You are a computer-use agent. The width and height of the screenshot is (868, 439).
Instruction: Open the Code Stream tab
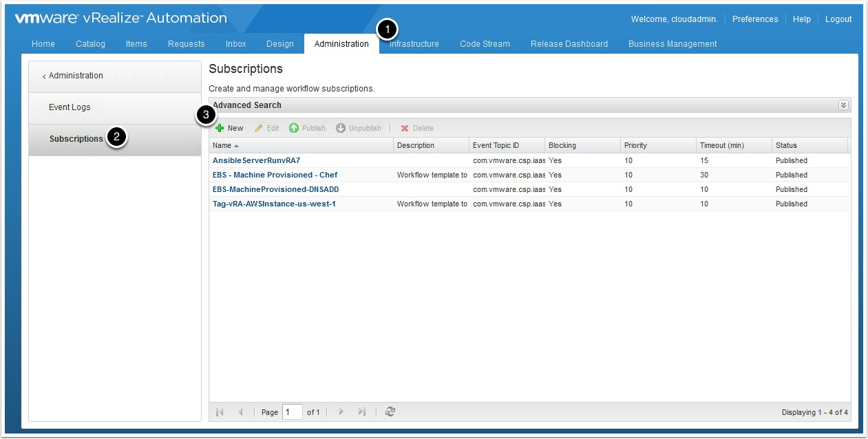tap(485, 44)
